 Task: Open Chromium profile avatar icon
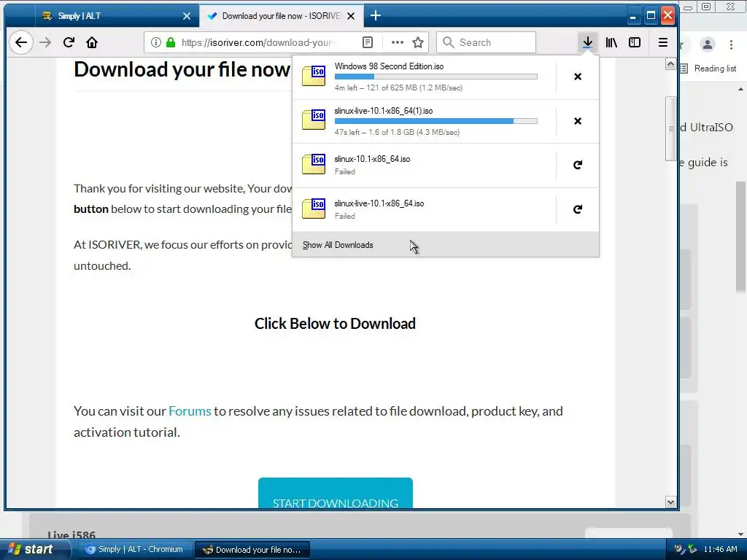point(708,44)
